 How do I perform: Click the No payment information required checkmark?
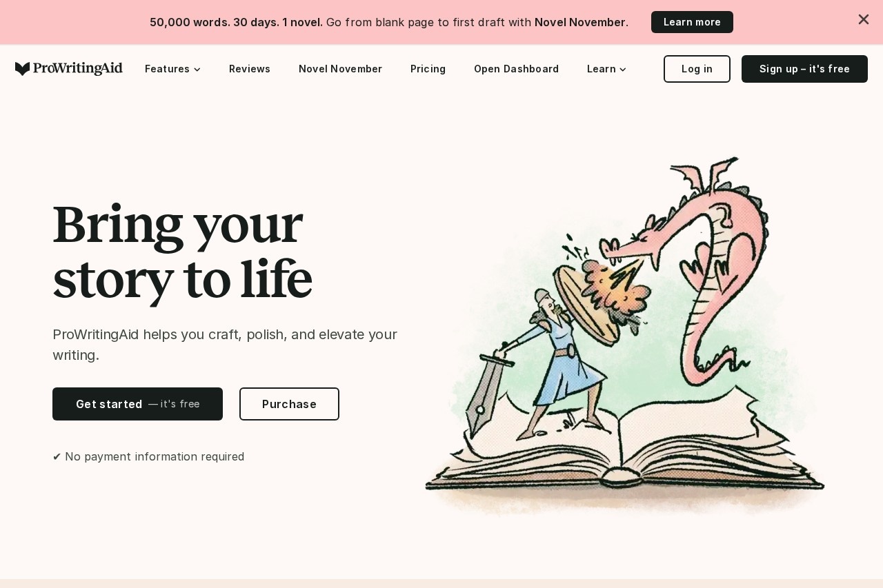pos(57,456)
